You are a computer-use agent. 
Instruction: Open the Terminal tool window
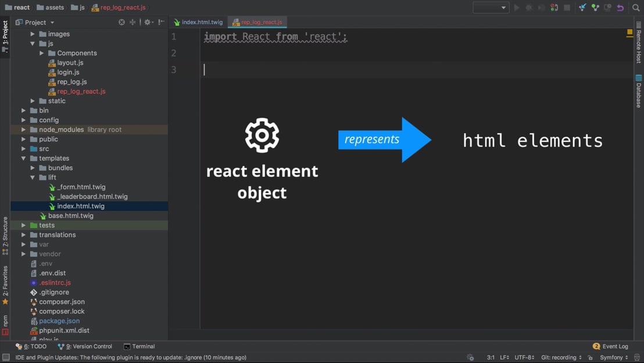point(139,346)
